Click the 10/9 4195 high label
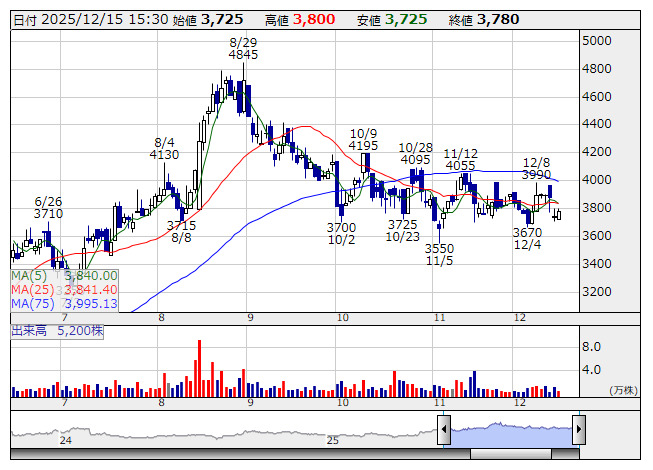This screenshot has height=470, width=653. click(363, 139)
